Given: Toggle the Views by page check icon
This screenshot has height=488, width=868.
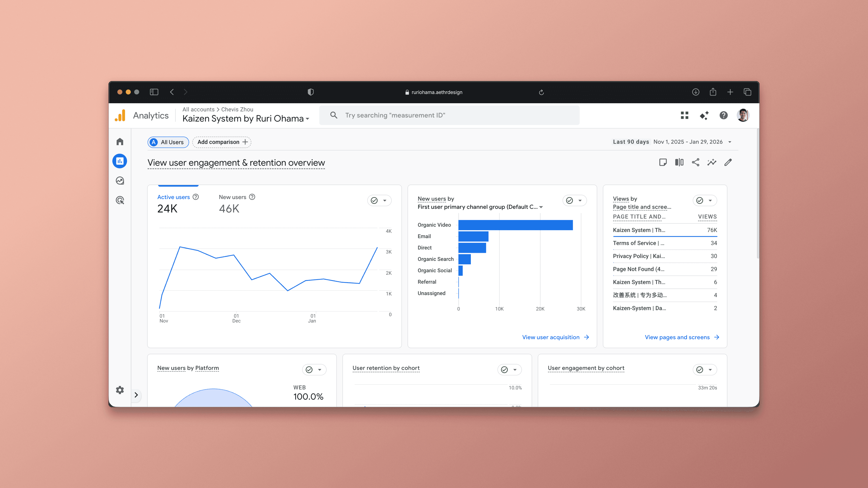Looking at the screenshot, I should tap(700, 201).
